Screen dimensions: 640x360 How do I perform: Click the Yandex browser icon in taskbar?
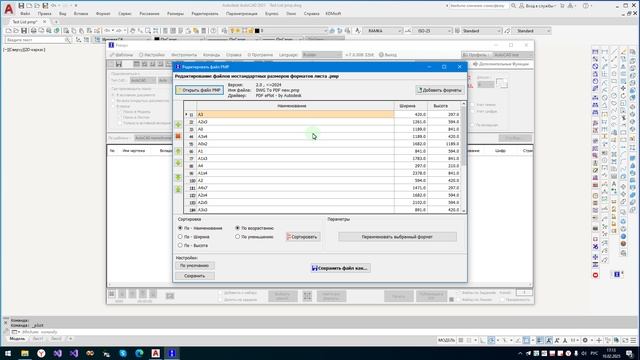pos(41,353)
